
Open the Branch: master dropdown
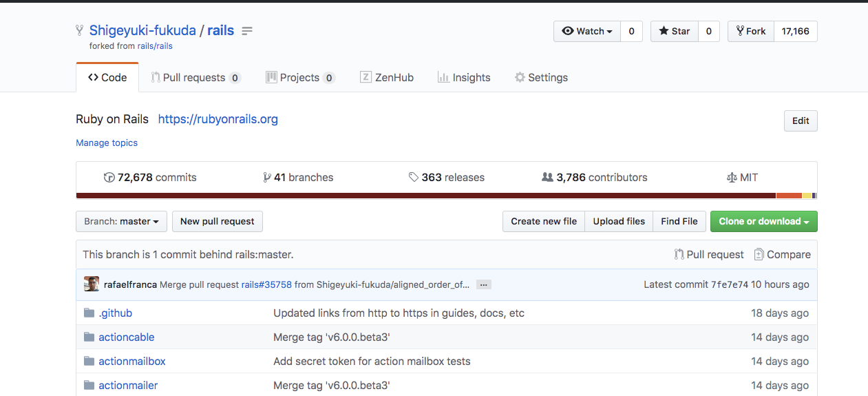tap(121, 221)
